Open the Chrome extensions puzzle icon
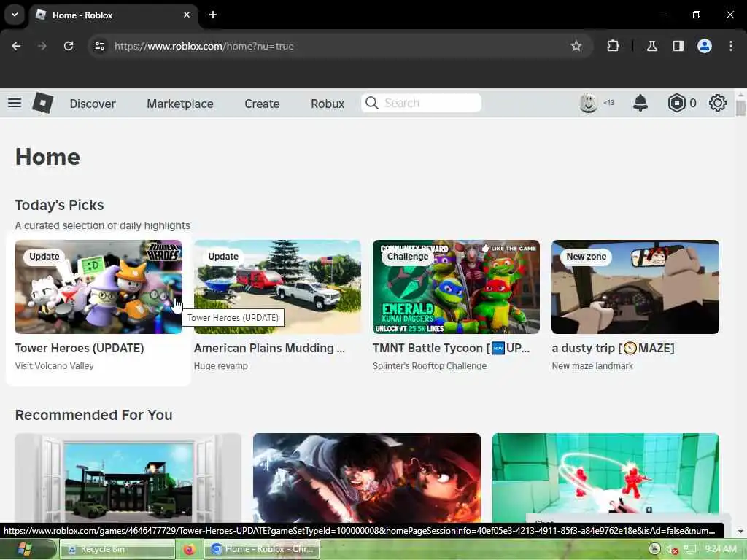 [x=613, y=46]
